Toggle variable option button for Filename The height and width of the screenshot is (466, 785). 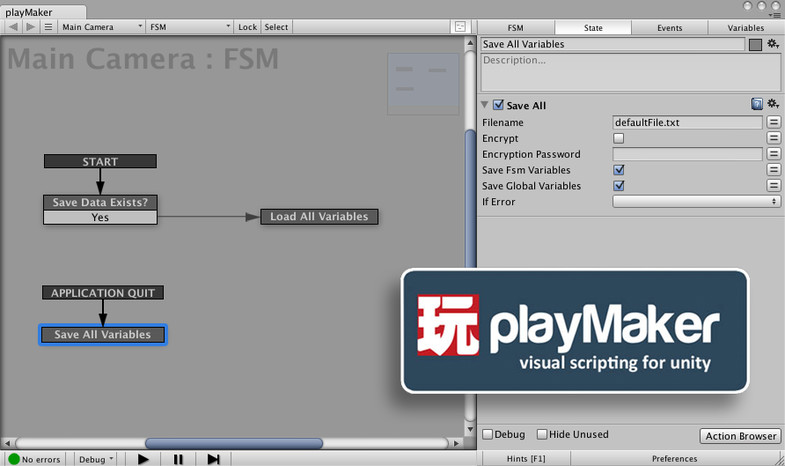pos(773,122)
